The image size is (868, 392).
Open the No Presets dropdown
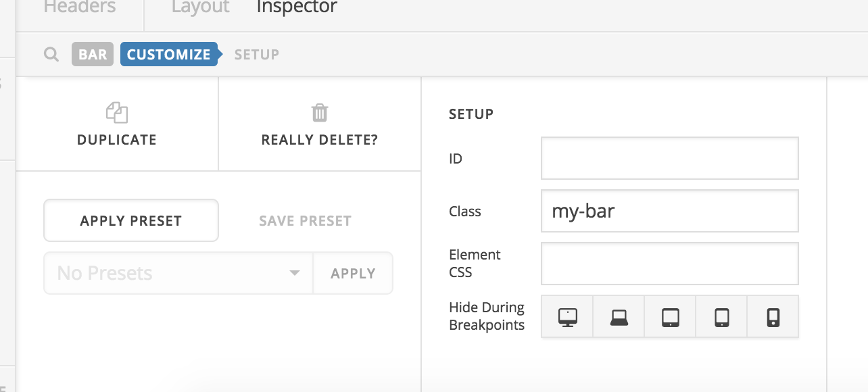coord(178,274)
